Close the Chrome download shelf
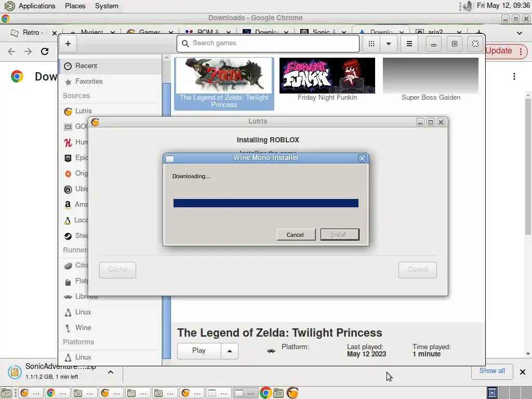532x399 pixels. [523, 372]
